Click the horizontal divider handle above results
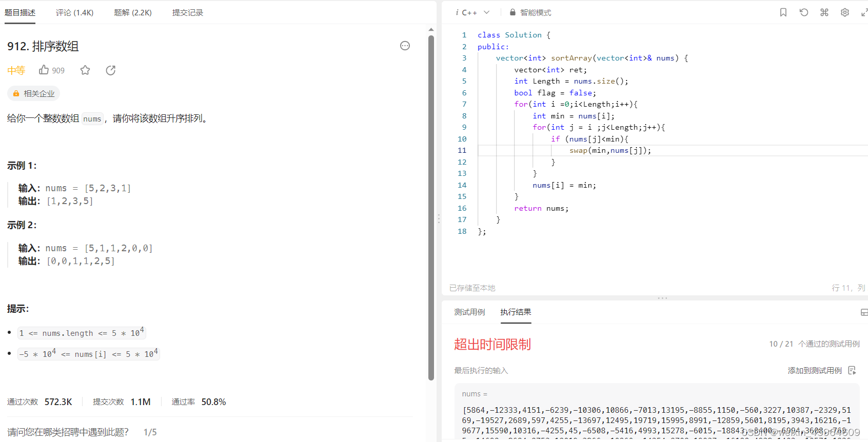This screenshot has width=868, height=442. (x=662, y=298)
